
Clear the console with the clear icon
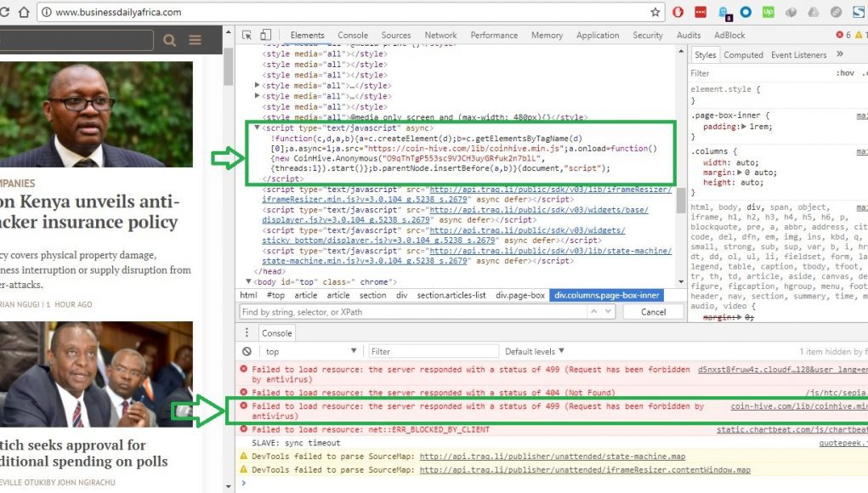tap(247, 351)
